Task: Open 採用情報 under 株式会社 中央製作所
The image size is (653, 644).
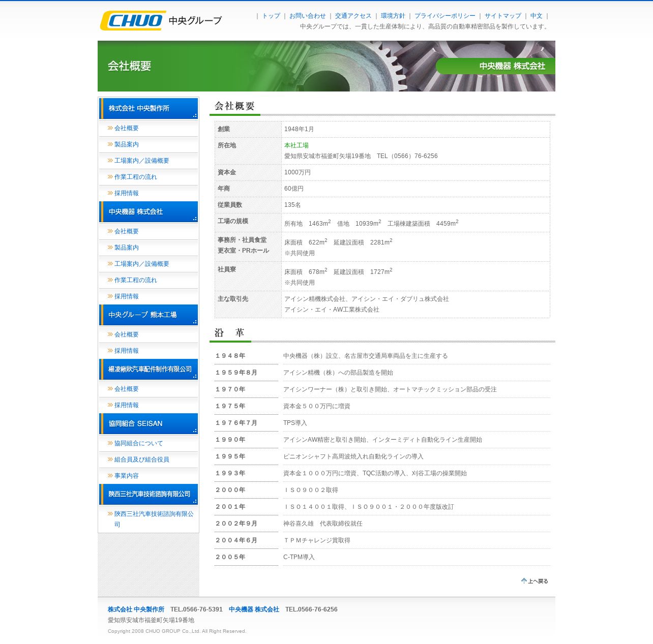Action: pyautogui.click(x=126, y=193)
